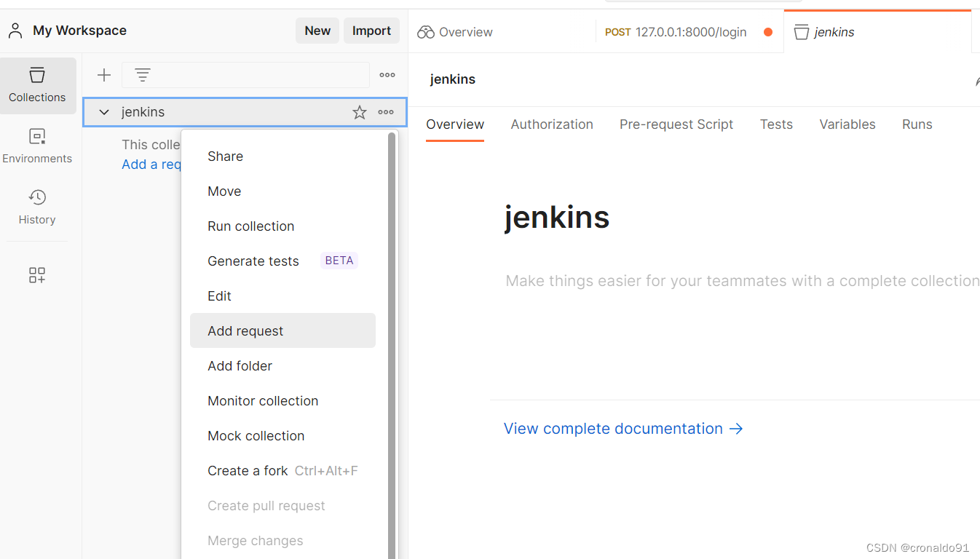
Task: Click the context menu vertical scrollbar
Action: click(x=392, y=345)
